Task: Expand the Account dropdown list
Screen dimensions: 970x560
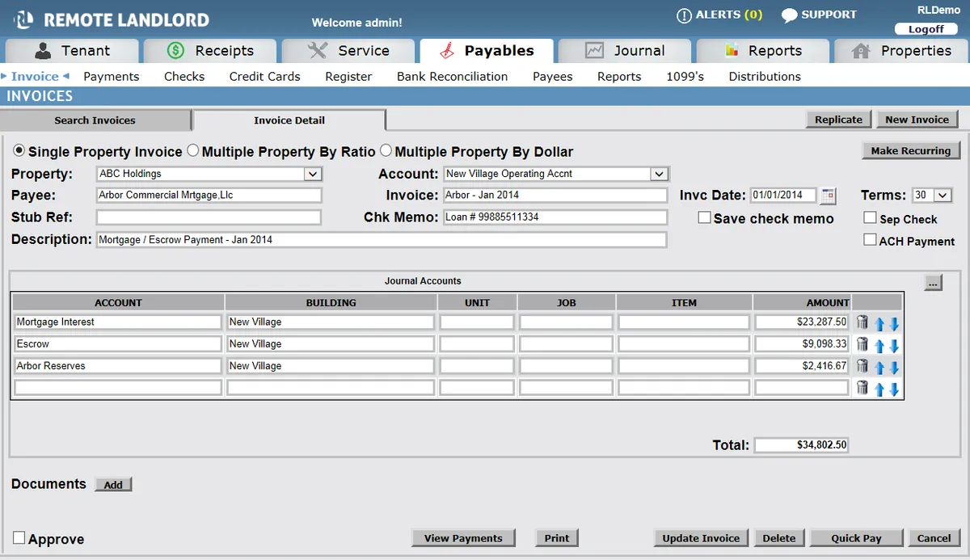Action: coord(660,174)
